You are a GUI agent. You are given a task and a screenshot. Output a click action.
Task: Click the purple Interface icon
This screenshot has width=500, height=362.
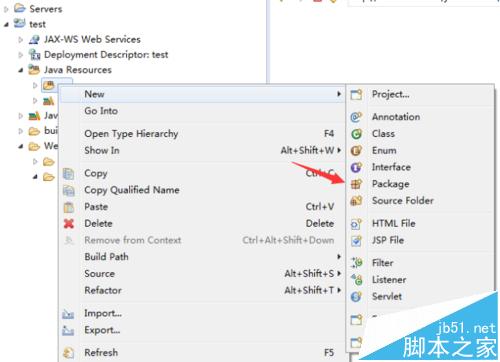[x=356, y=167]
